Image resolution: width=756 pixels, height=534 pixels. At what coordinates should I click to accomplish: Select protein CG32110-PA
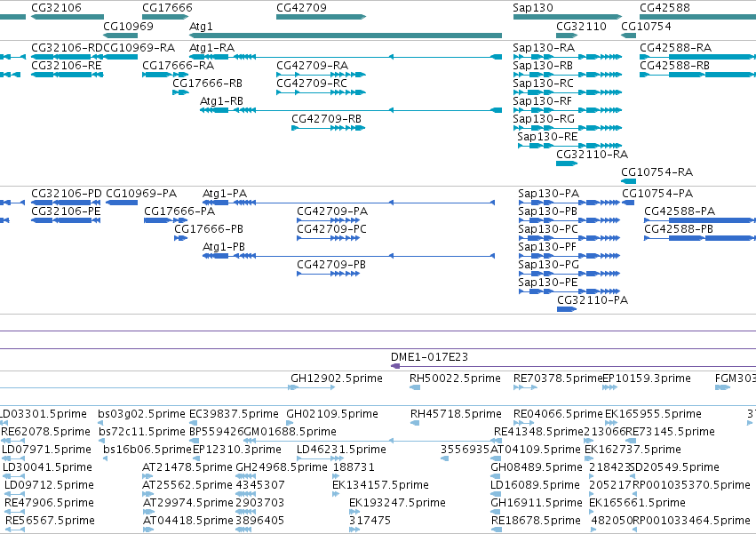(x=567, y=309)
